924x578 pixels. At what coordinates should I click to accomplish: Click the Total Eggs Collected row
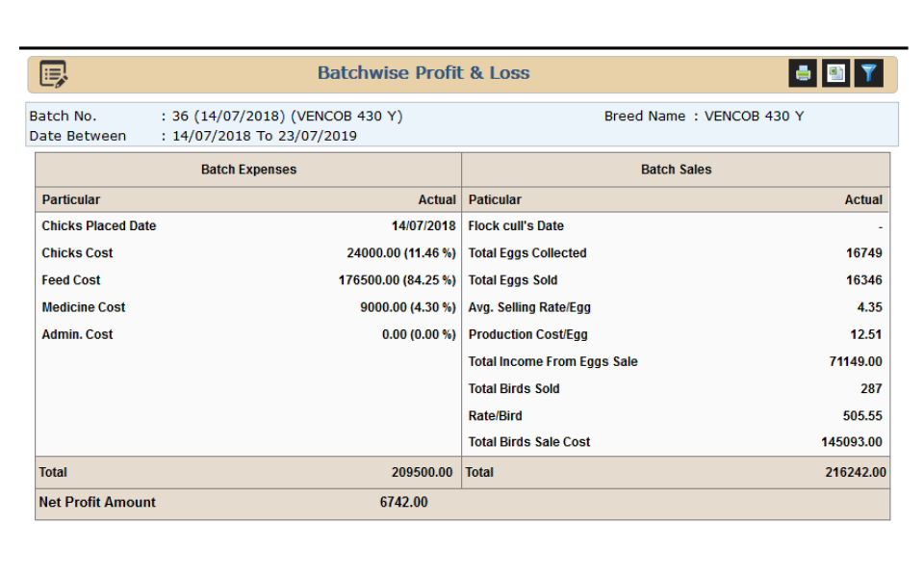click(527, 253)
